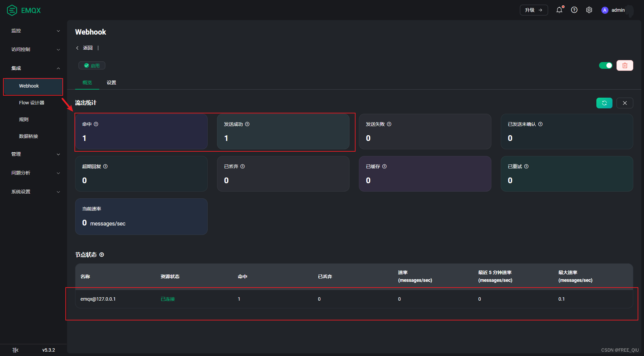644x356 pixels.
Task: Show help for 超期回复 metric
Action: [x=105, y=166]
